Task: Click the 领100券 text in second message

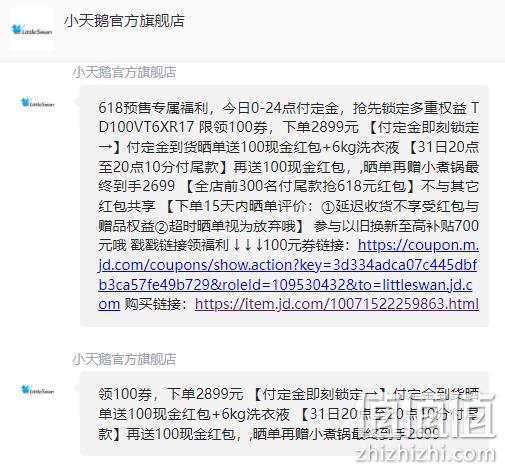Action: point(125,394)
